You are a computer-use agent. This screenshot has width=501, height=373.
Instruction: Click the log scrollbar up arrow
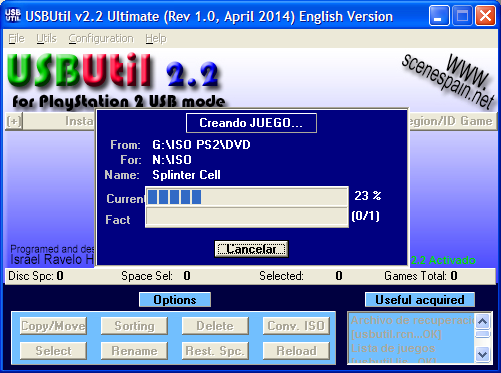pos(483,322)
